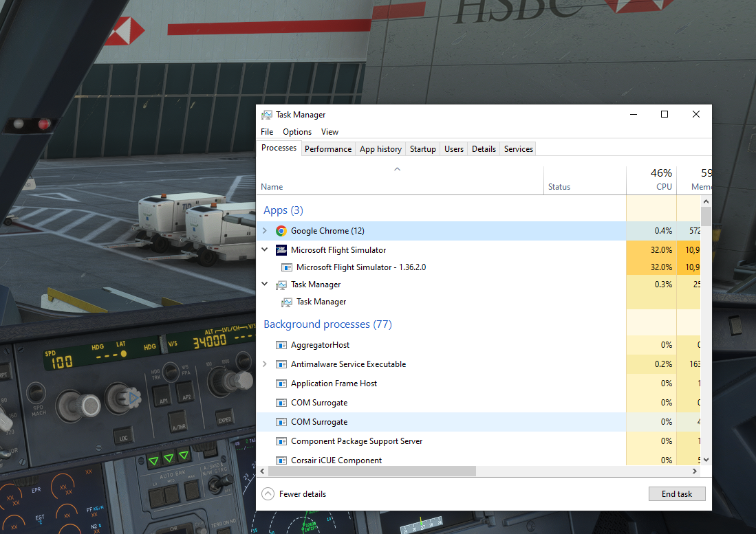
Task: Open the View menu
Action: (x=330, y=132)
